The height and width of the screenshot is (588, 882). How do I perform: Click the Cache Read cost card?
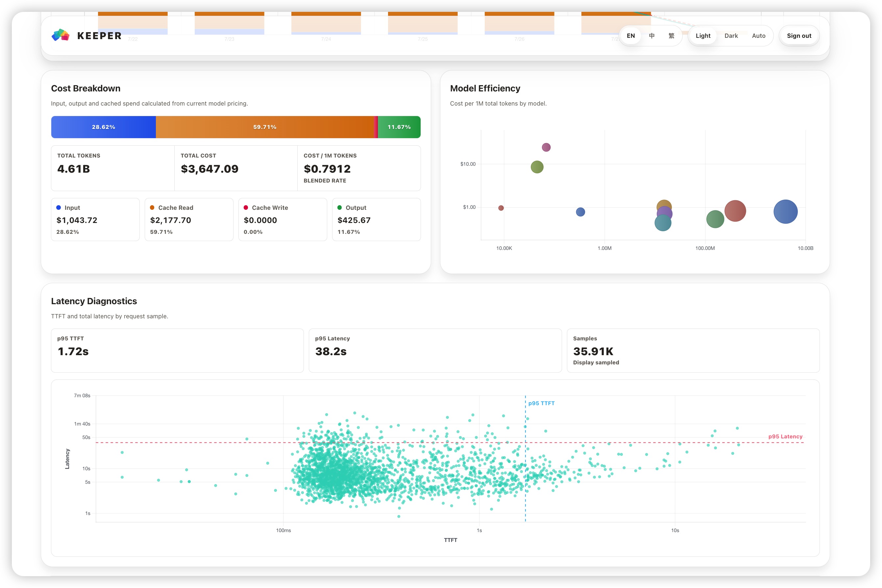pos(189,219)
